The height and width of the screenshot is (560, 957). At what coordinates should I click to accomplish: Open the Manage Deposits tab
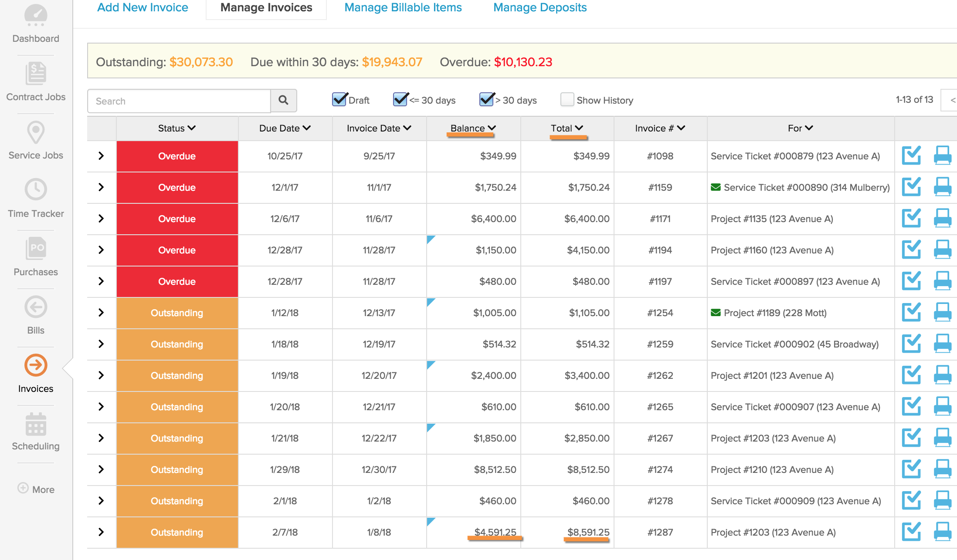tap(540, 7)
